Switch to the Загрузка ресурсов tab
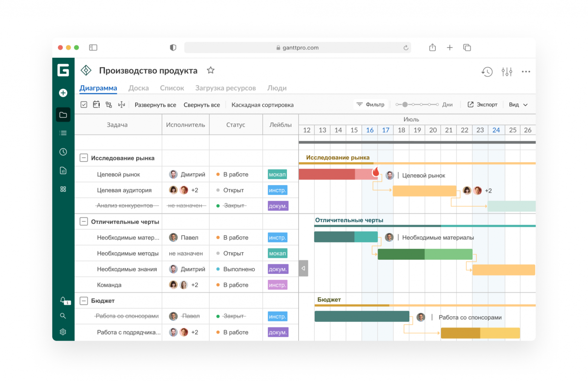The image size is (588, 381). click(225, 88)
